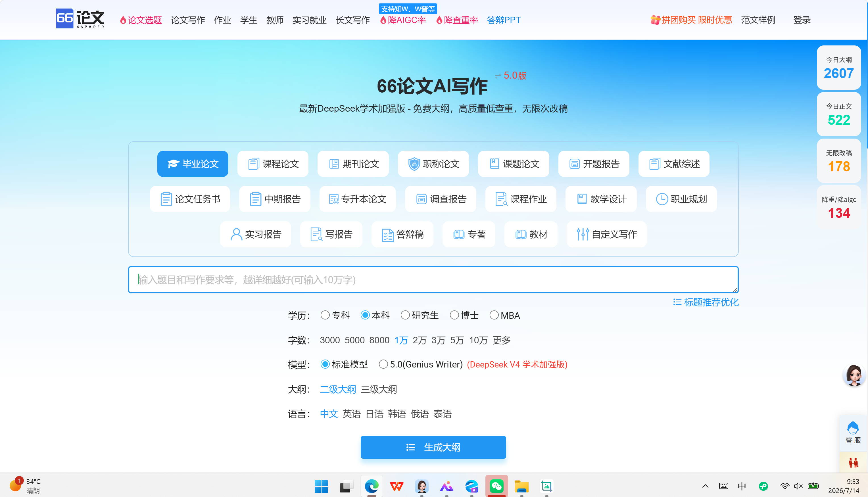This screenshot has height=497, width=868.
Task: Open the 实习就业 nav menu
Action: tap(310, 20)
